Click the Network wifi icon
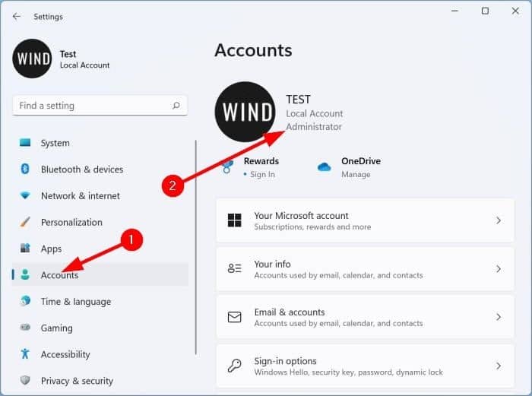This screenshot has width=532, height=396. (25, 195)
